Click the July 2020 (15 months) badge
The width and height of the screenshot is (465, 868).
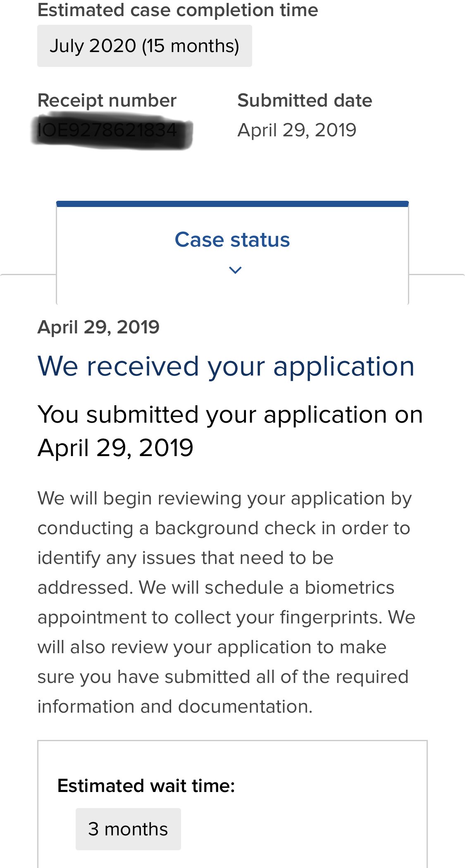(144, 46)
